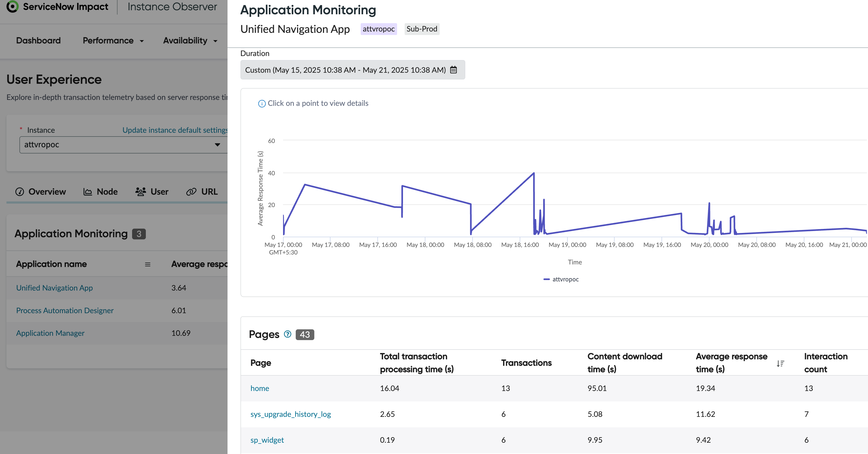Click the ServiceNow Impact logo icon
This screenshot has width=868, height=454.
click(12, 6)
